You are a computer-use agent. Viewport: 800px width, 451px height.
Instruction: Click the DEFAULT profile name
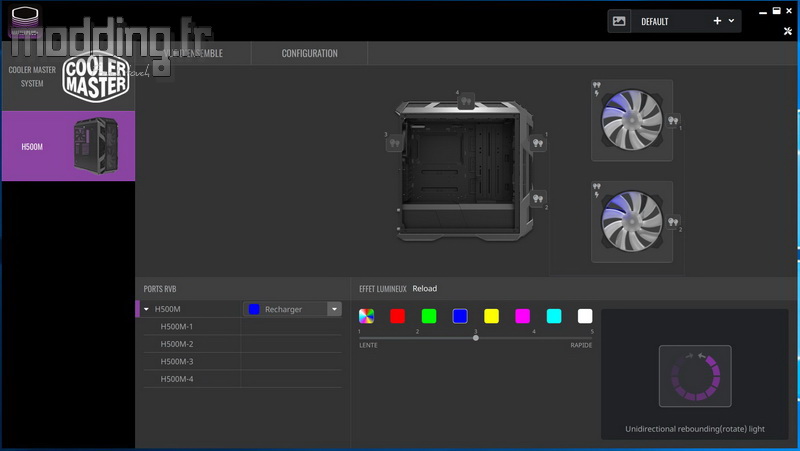tap(655, 21)
